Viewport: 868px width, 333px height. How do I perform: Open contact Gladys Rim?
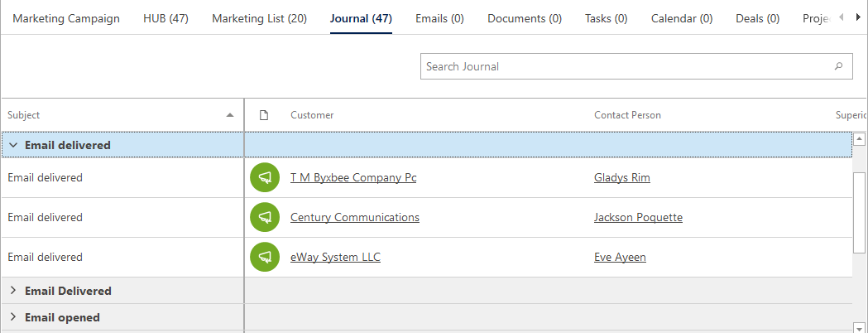(x=622, y=178)
